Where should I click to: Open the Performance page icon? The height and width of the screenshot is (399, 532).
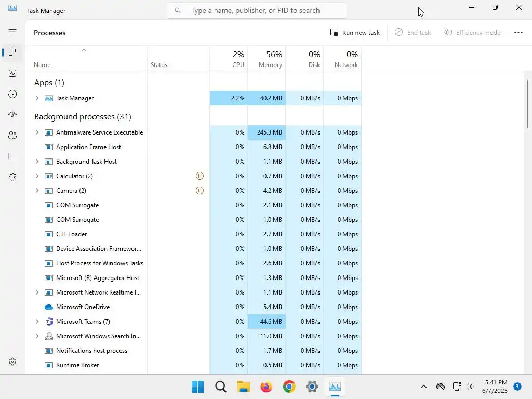pos(12,73)
